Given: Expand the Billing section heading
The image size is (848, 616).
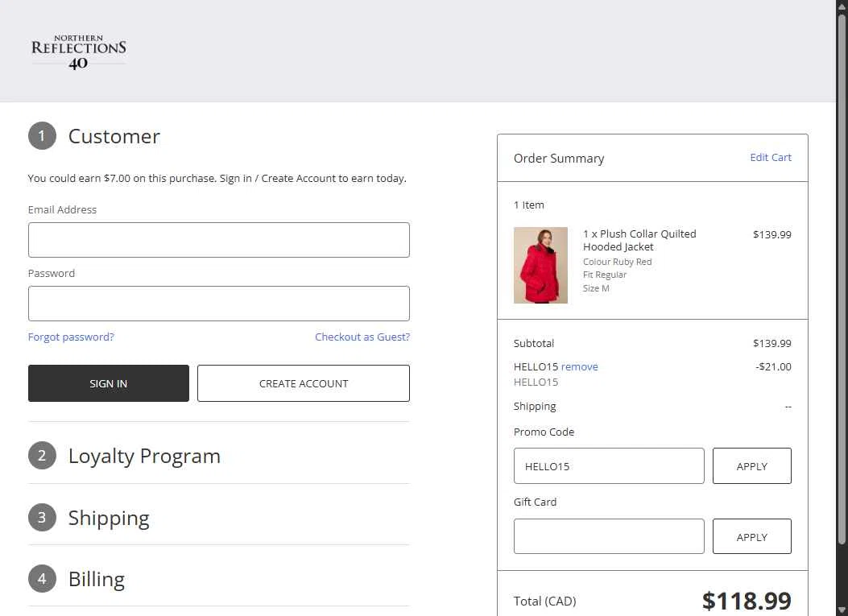Looking at the screenshot, I should pos(97,579).
